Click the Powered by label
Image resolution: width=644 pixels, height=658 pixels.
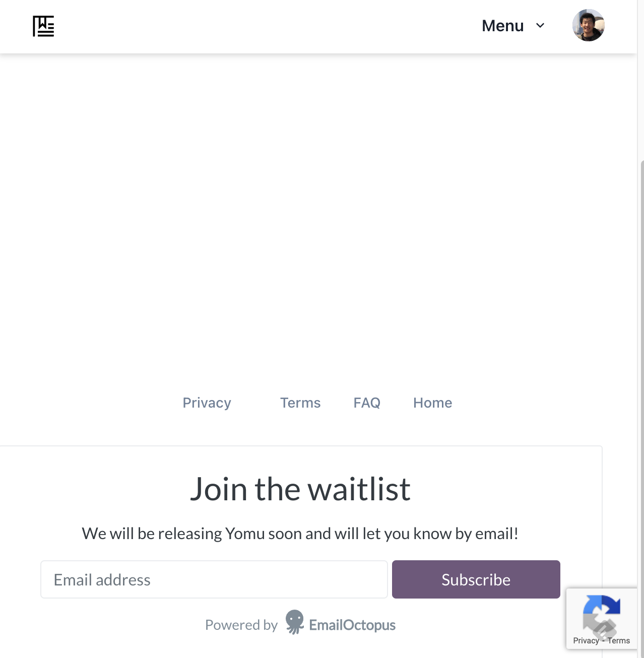pyautogui.click(x=241, y=625)
